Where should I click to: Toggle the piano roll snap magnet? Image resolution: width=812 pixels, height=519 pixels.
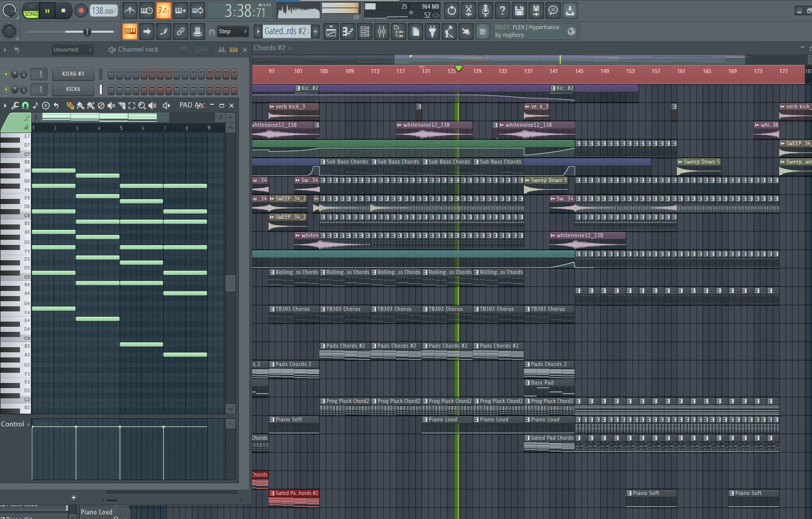[25, 105]
